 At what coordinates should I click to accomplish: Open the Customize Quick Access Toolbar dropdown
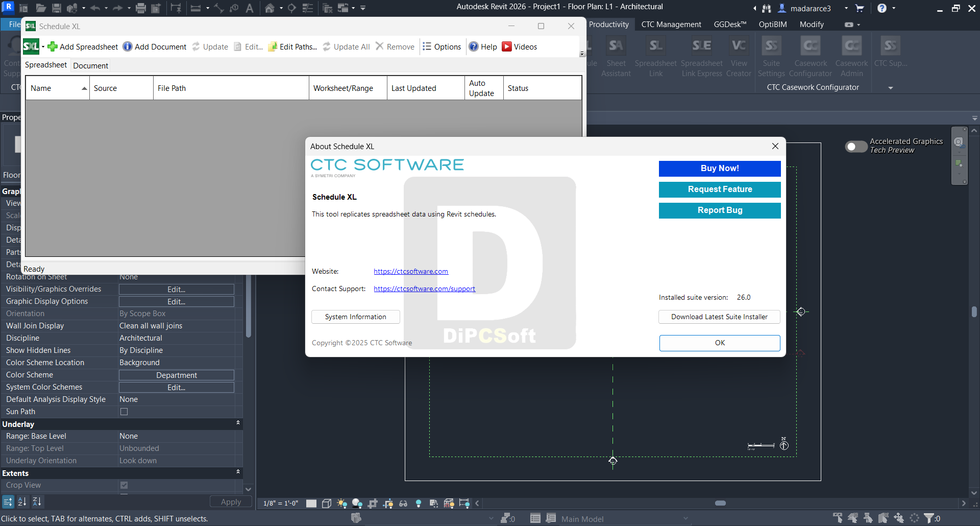pyautogui.click(x=363, y=8)
